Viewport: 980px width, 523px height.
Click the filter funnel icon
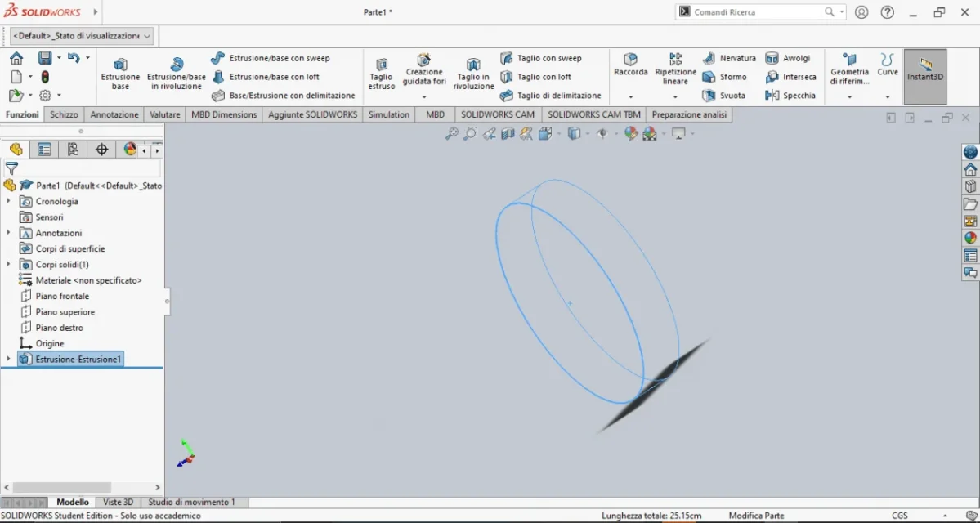click(11, 168)
